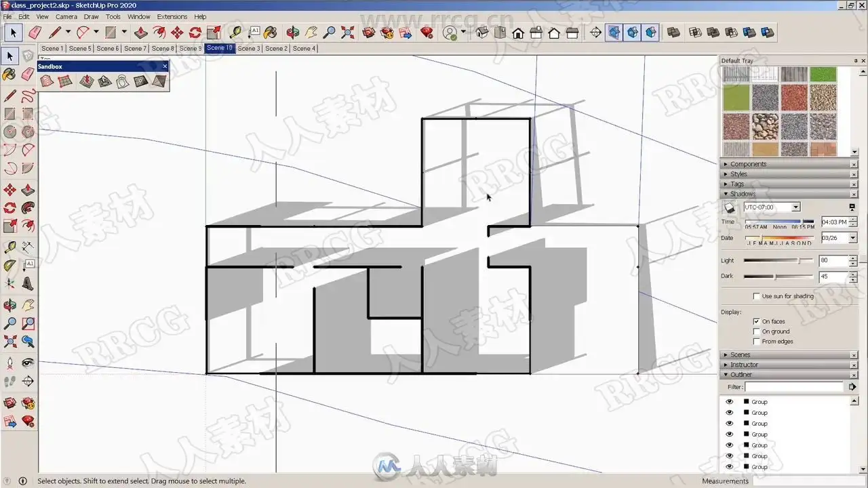
Task: Toggle X-ray face style icon
Action: click(x=614, y=33)
